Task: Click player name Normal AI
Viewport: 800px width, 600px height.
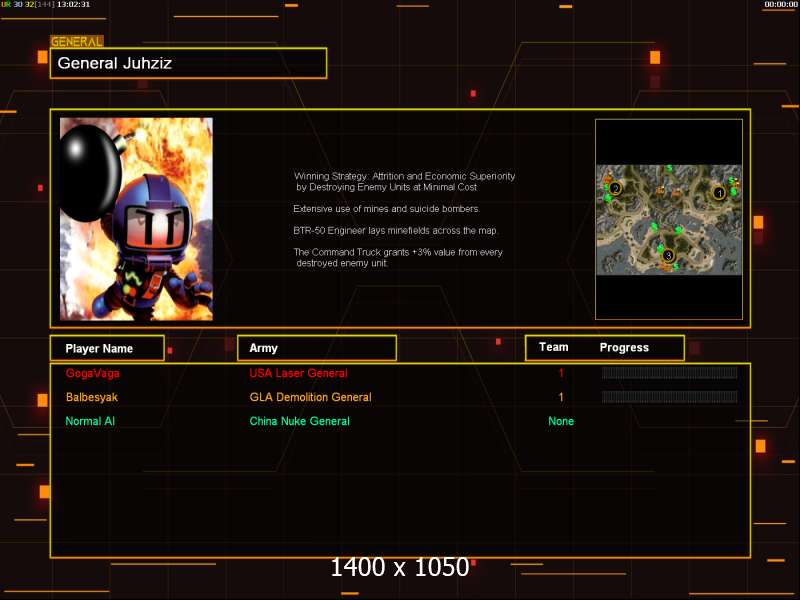Action: (90, 421)
